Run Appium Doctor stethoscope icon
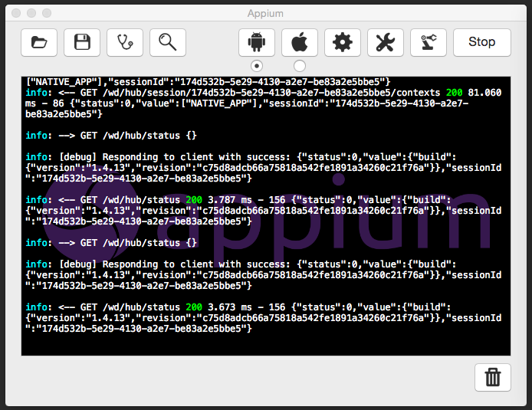This screenshot has width=532, height=410. point(125,42)
